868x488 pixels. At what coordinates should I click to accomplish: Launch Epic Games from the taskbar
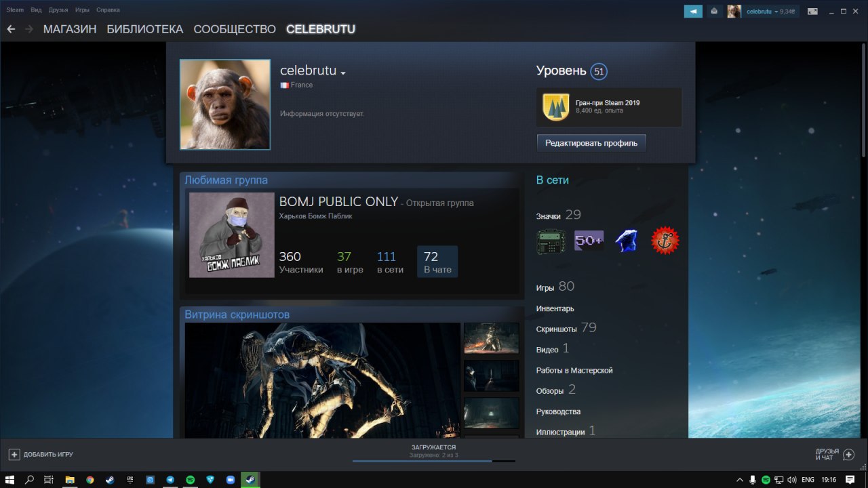click(130, 479)
